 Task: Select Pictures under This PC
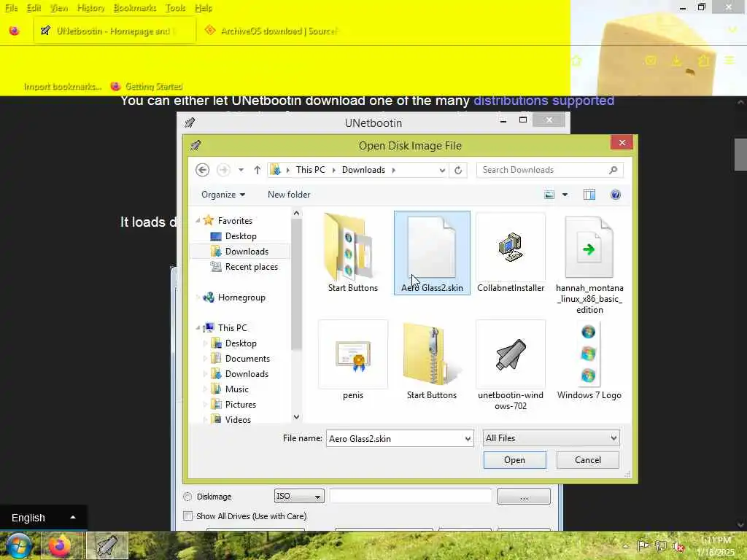pyautogui.click(x=240, y=405)
